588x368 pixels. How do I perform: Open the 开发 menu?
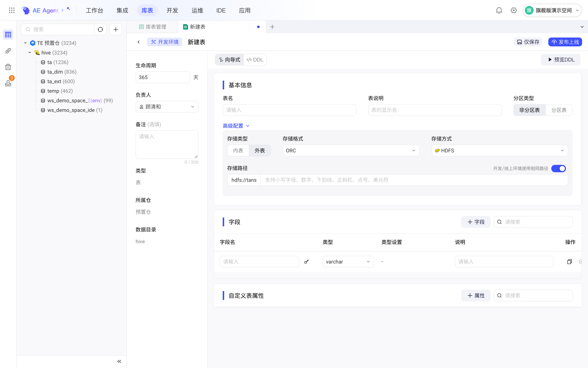(x=172, y=10)
